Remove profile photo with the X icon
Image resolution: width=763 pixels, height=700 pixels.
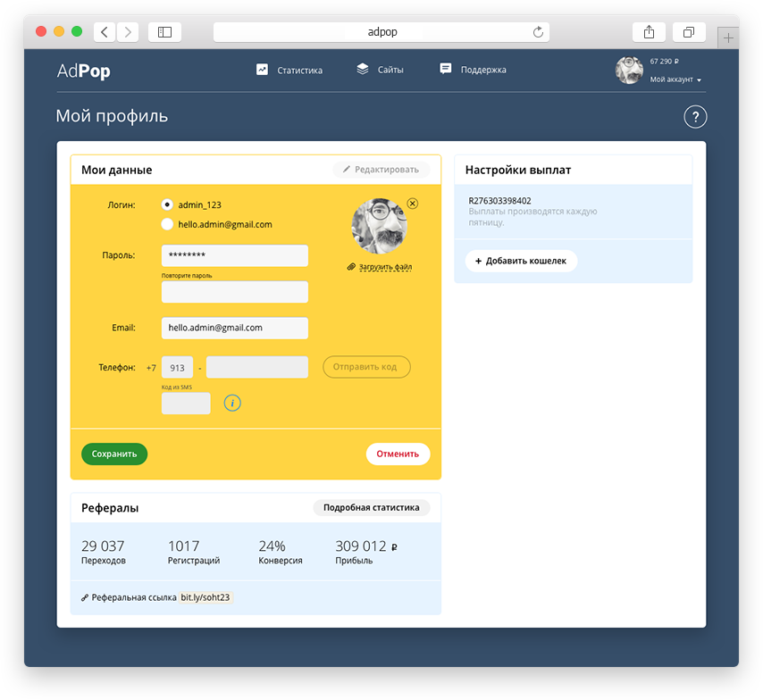coord(412,204)
